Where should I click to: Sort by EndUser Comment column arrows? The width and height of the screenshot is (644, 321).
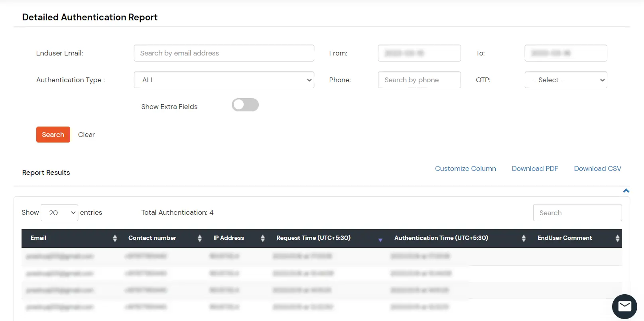click(617, 238)
